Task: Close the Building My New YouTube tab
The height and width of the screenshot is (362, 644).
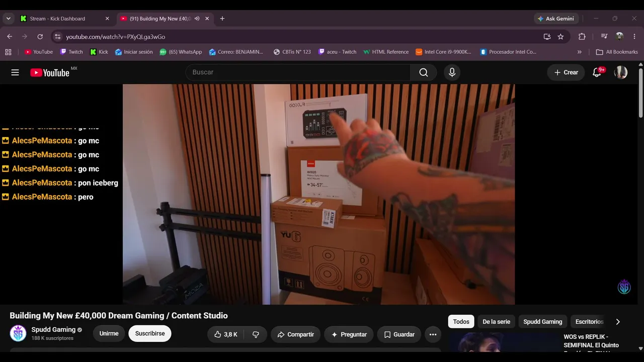Action: pos(208,19)
